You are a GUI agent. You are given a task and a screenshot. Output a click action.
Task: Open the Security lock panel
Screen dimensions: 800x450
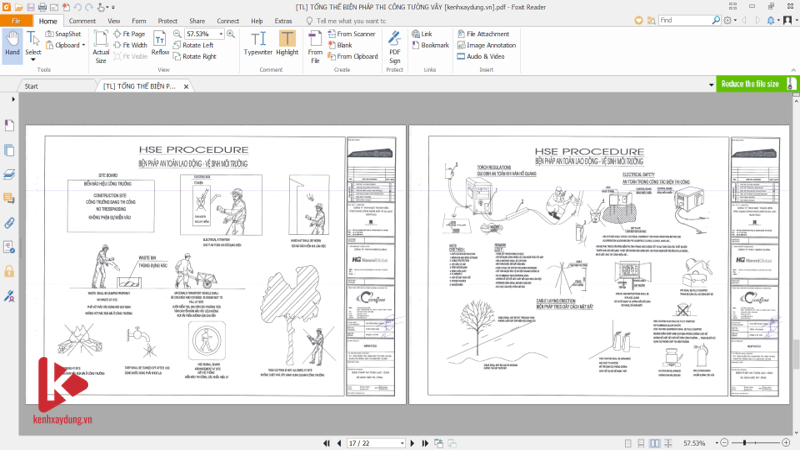click(9, 271)
